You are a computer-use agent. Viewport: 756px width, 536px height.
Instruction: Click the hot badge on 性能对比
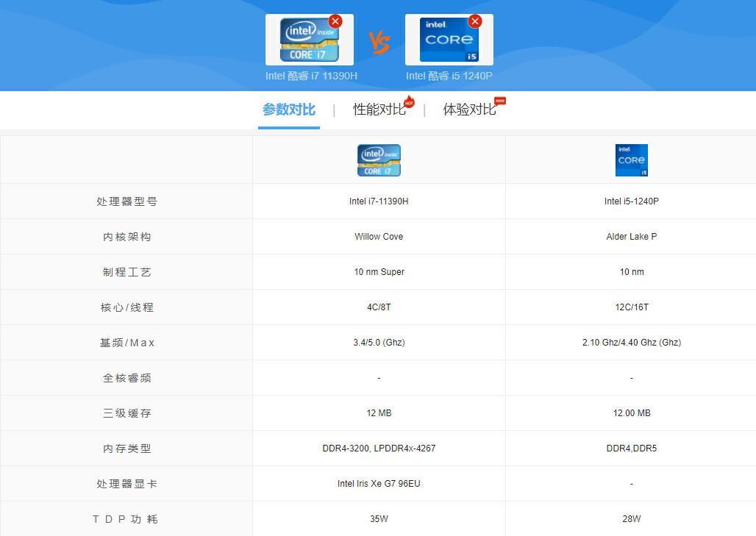pos(410,102)
